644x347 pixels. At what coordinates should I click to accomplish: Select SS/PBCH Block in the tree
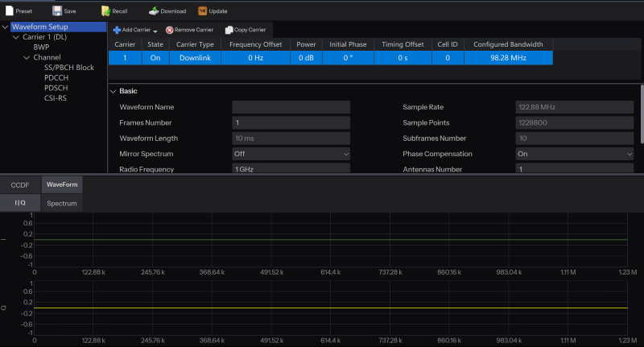69,68
